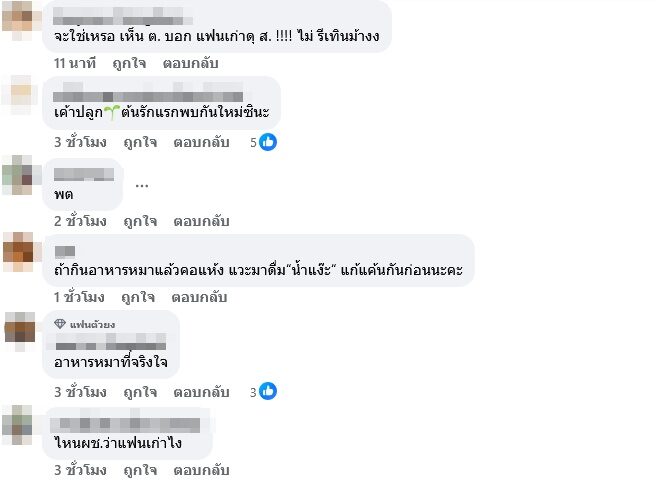This screenshot has height=480, width=656.
Task: Reply to the 1 ชั่วโมง comment
Action: (199, 297)
